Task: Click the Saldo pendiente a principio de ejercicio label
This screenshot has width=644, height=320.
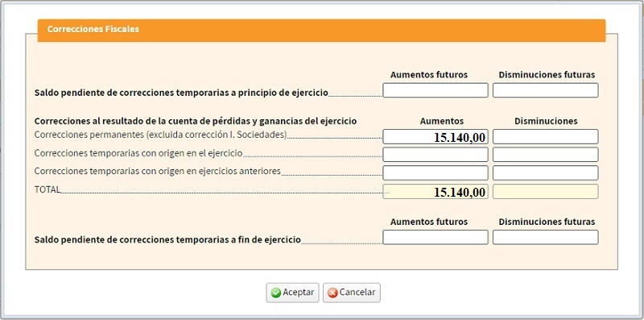Action: point(181,93)
